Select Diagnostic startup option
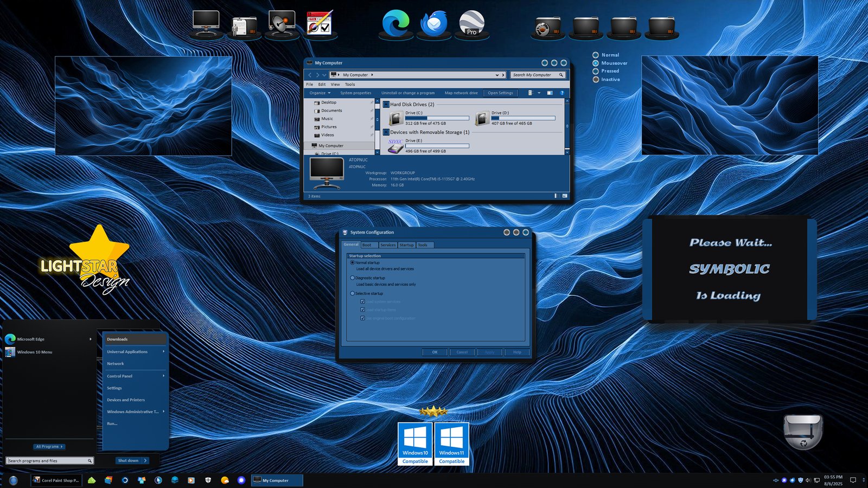868x488 pixels. (x=352, y=278)
